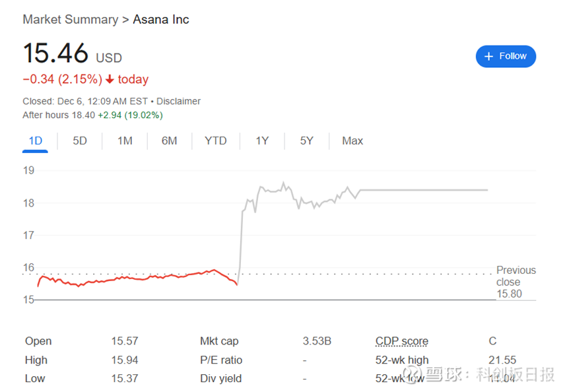571x392 pixels.
Task: Show the 1M chart range
Action: tap(125, 141)
